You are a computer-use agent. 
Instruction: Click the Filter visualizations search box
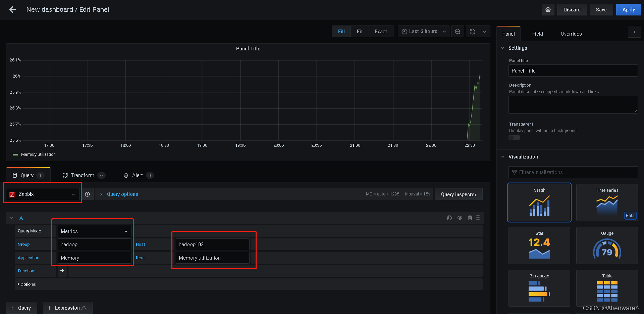click(x=573, y=172)
